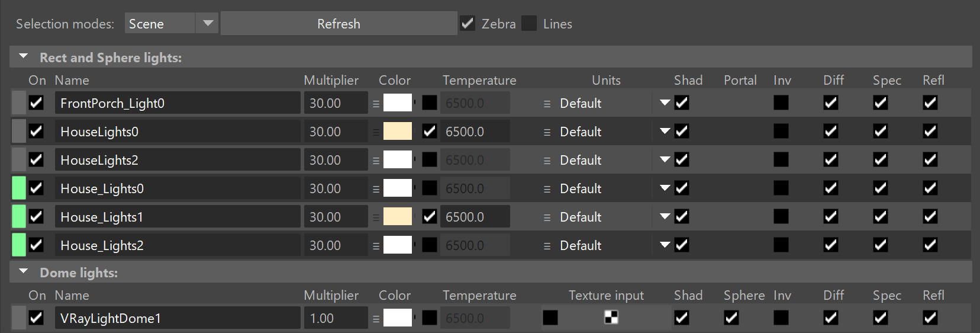The width and height of the screenshot is (980, 333).
Task: Click the green selection marker of House_Lights1
Action: click(19, 217)
